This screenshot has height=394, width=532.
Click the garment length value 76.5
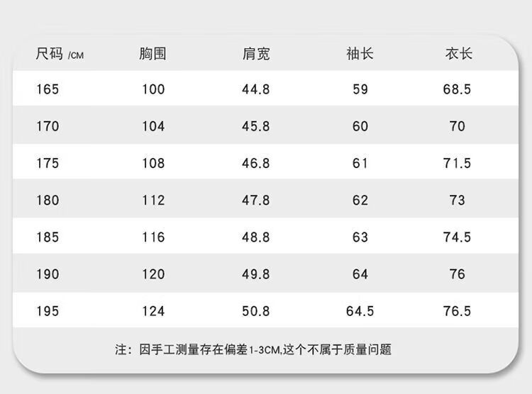click(458, 310)
